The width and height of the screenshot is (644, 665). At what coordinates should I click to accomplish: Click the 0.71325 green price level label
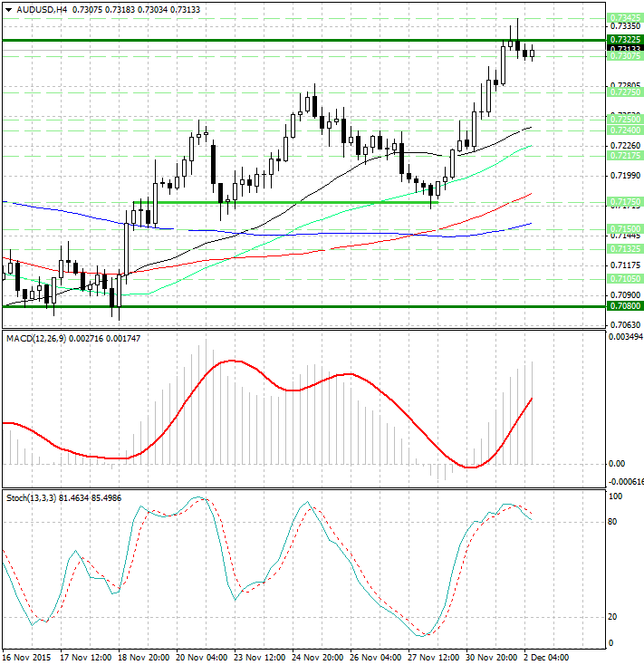tap(625, 248)
